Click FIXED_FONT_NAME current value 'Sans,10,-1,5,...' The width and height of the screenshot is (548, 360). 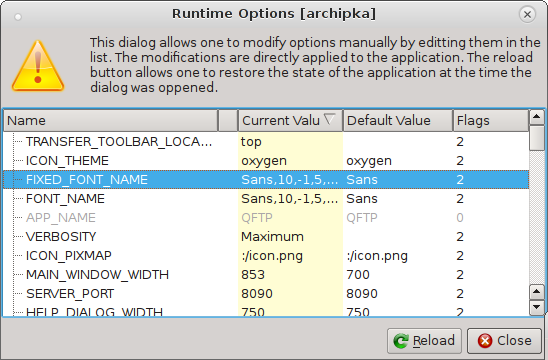290,180
